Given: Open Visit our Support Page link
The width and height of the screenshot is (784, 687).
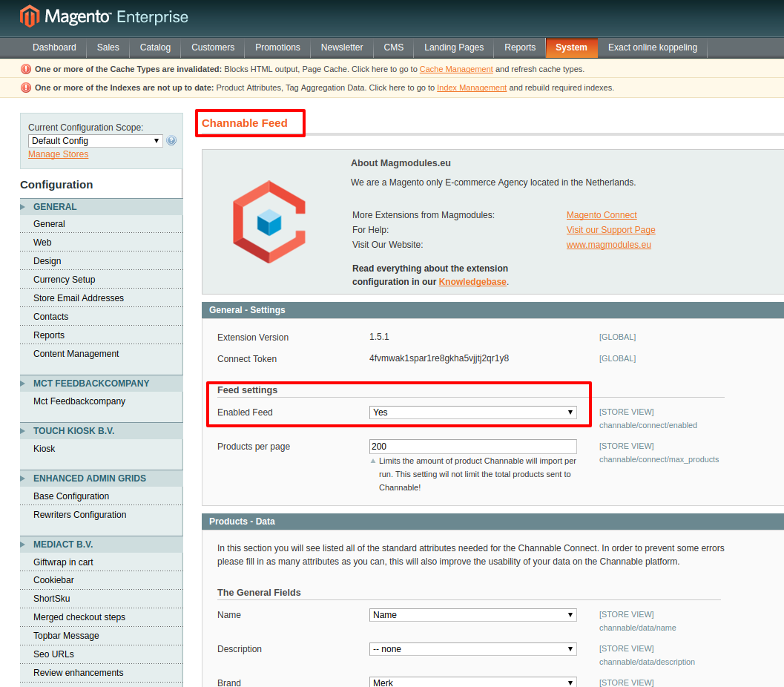Looking at the screenshot, I should (x=610, y=230).
